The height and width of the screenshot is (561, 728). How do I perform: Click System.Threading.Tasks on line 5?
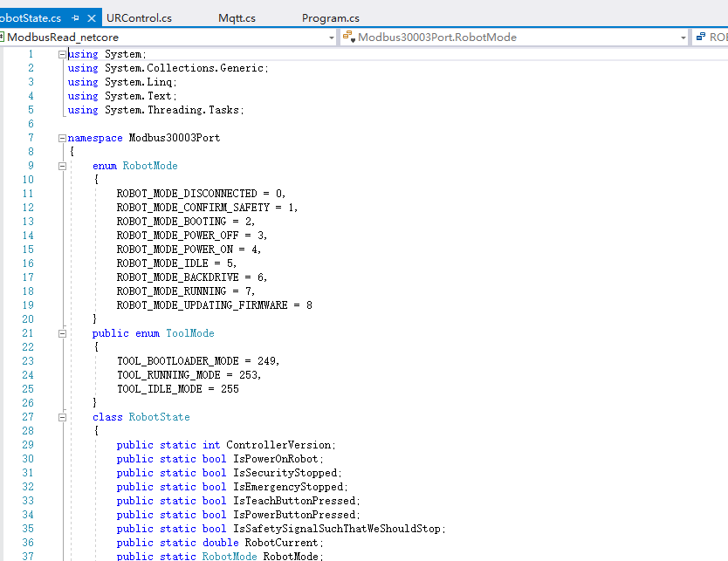(172, 110)
